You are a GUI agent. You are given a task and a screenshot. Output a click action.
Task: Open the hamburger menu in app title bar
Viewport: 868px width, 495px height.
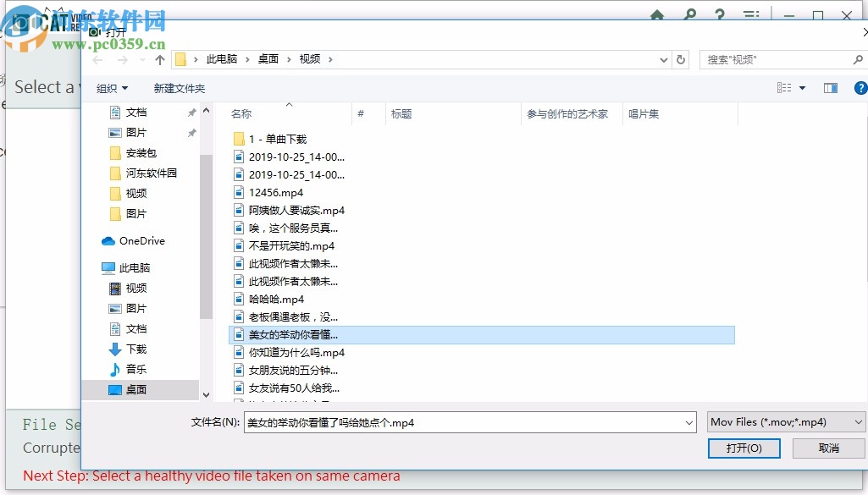[750, 15]
